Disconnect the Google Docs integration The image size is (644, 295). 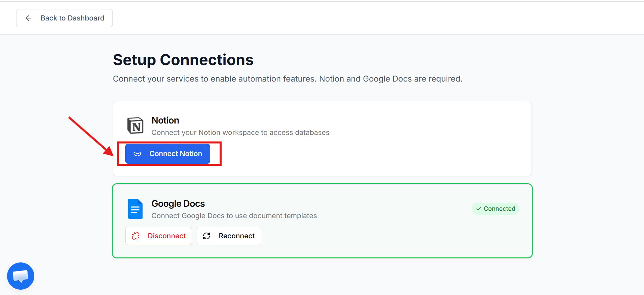click(x=158, y=236)
